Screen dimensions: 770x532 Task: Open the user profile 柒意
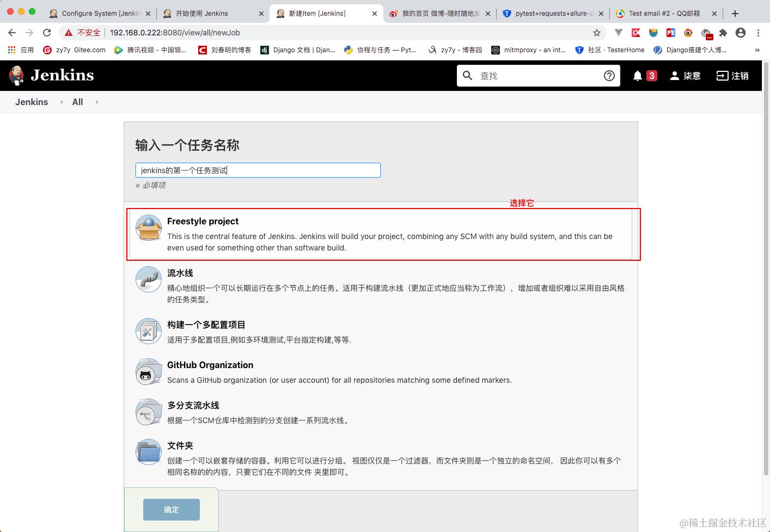685,76
